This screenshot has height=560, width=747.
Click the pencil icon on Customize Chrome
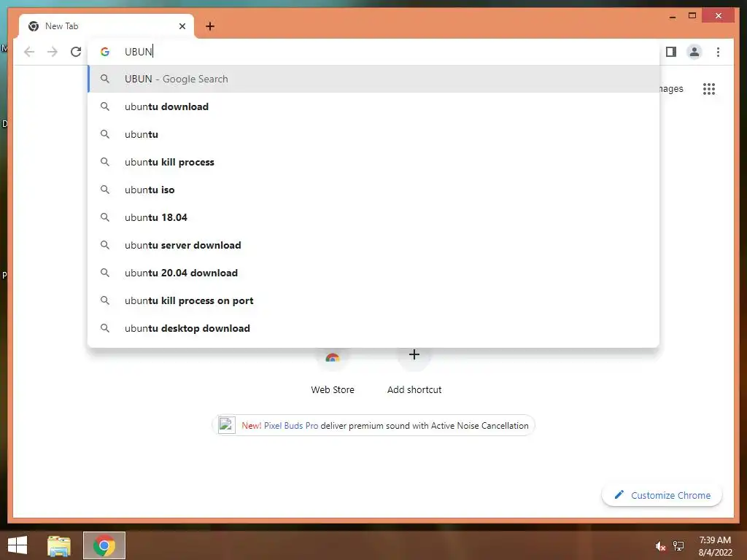(x=619, y=495)
